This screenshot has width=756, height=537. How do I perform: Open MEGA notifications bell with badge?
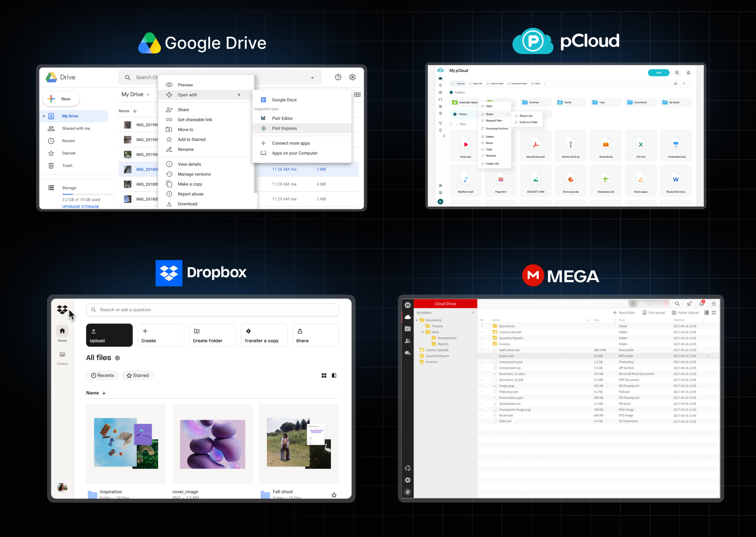[701, 303]
